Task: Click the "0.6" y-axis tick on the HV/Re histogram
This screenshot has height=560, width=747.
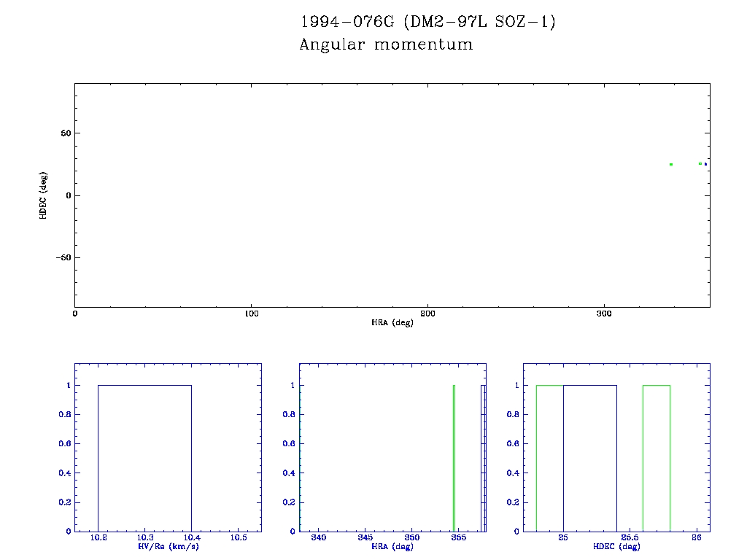Action: (x=64, y=444)
